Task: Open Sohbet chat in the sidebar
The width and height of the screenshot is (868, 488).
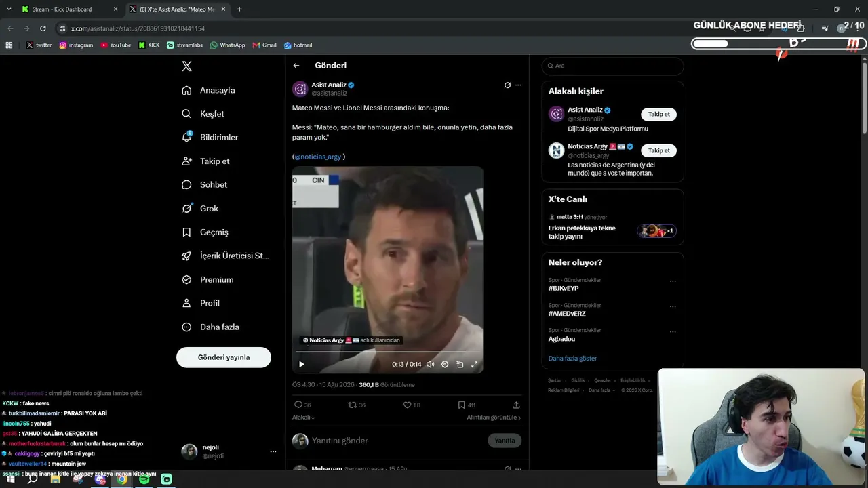Action: pos(205,184)
